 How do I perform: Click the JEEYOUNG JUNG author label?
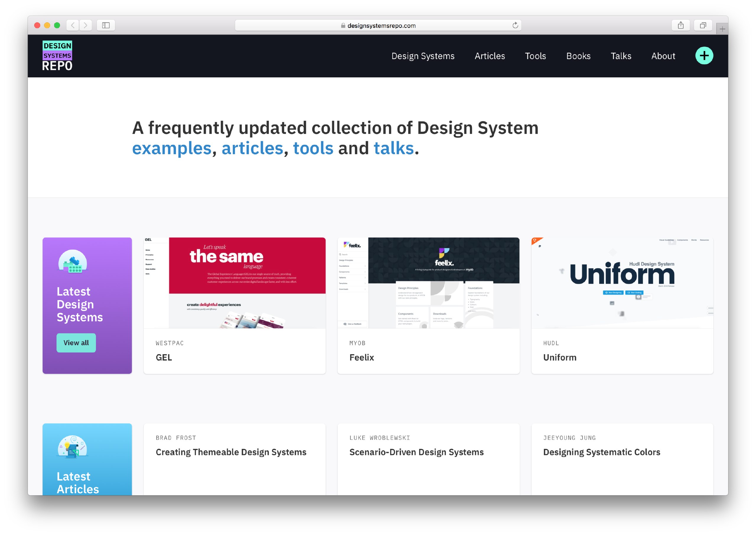[x=569, y=438]
